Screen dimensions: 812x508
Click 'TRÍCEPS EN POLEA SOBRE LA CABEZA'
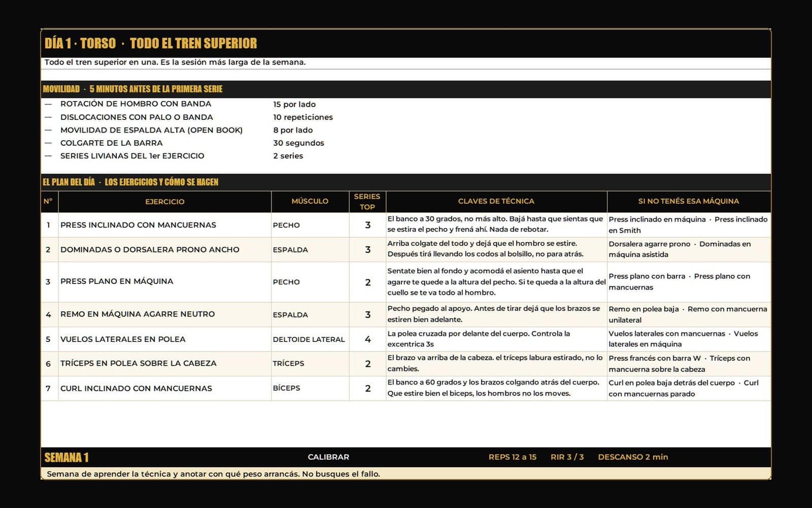coord(165,363)
